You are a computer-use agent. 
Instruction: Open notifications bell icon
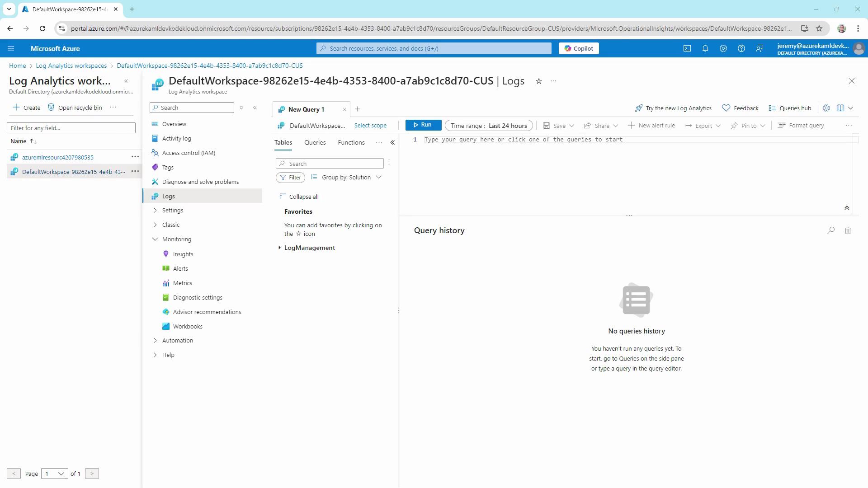[705, 48]
